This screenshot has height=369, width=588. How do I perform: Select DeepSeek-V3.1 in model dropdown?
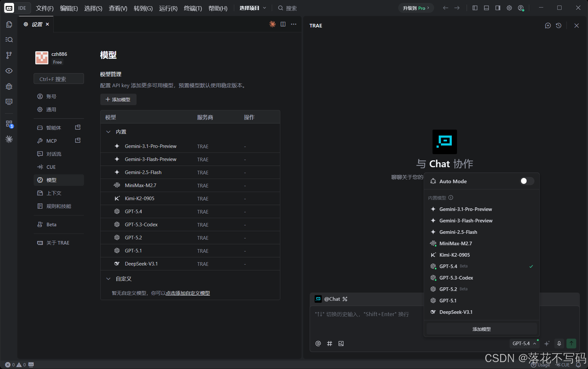(x=482, y=312)
